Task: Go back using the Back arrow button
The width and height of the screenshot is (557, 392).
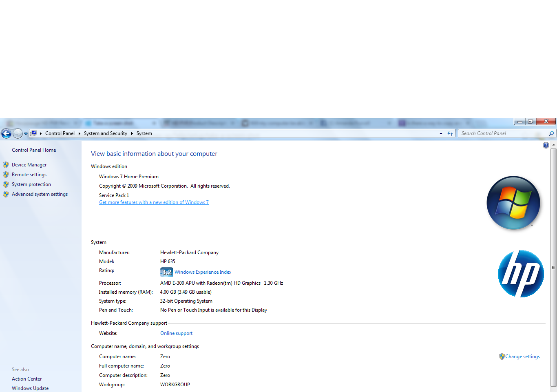Action: coord(6,133)
